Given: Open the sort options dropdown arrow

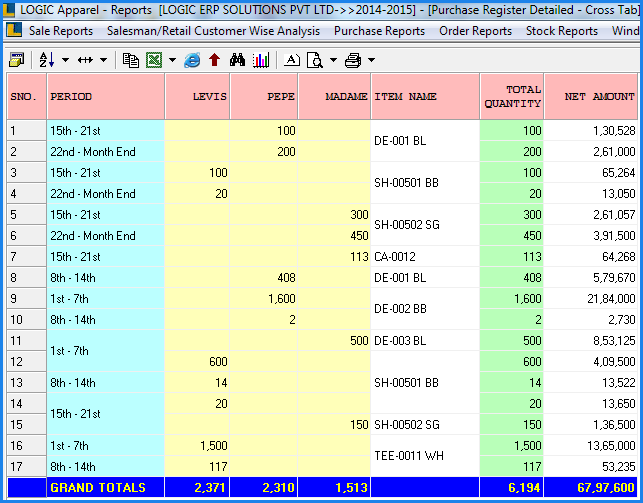Looking at the screenshot, I should pyautogui.click(x=65, y=60).
